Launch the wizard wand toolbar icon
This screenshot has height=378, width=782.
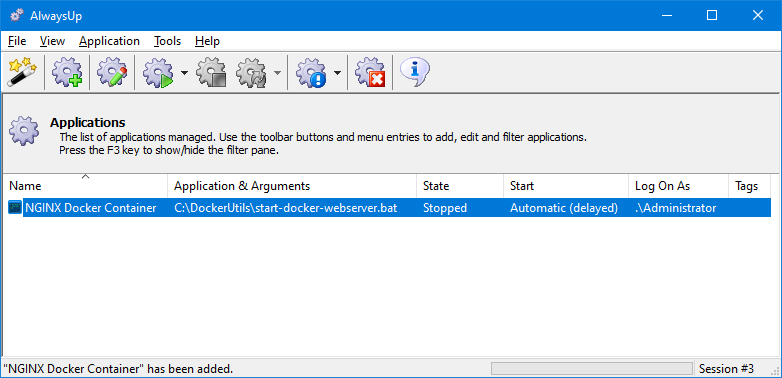22,73
